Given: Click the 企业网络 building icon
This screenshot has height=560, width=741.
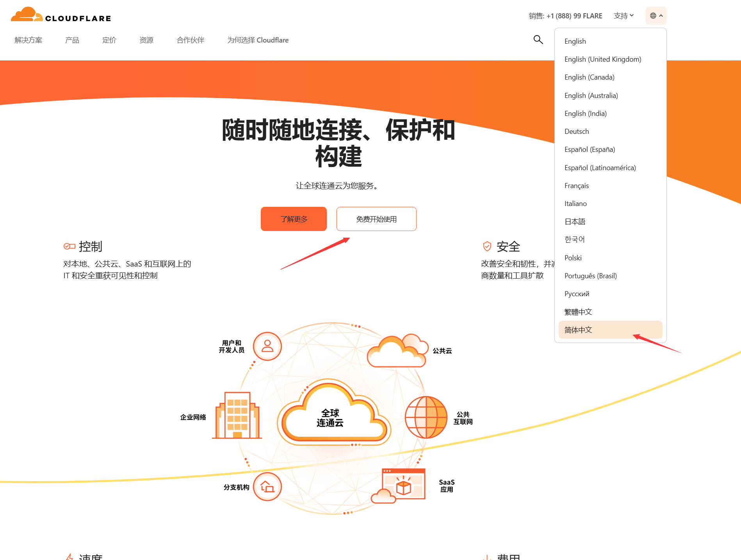Looking at the screenshot, I should point(237,415).
